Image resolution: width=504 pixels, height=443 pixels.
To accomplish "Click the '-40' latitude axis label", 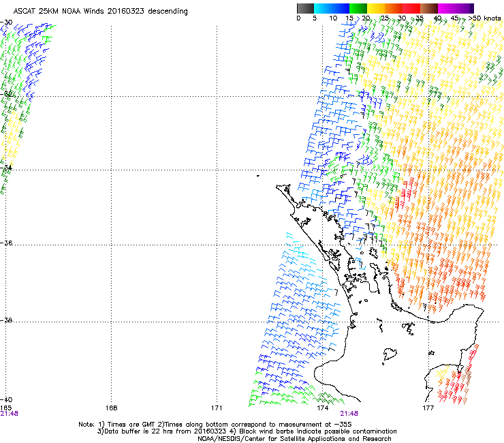I will 6,399.
